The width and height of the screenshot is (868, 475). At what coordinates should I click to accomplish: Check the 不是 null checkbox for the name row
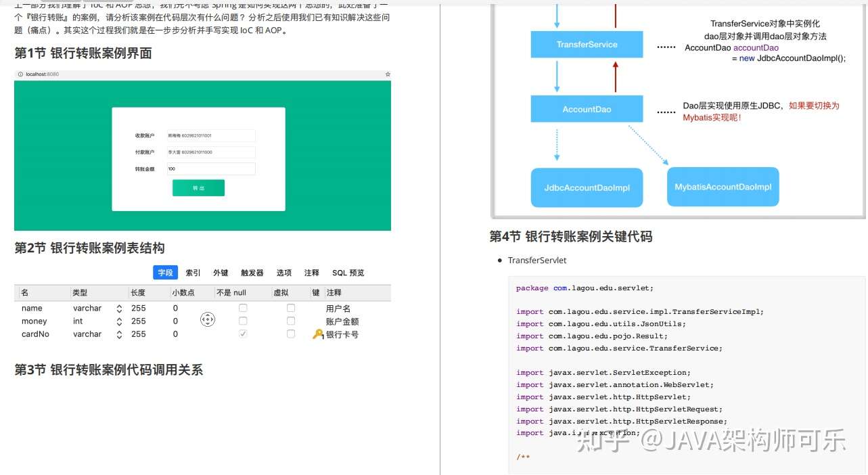click(242, 308)
